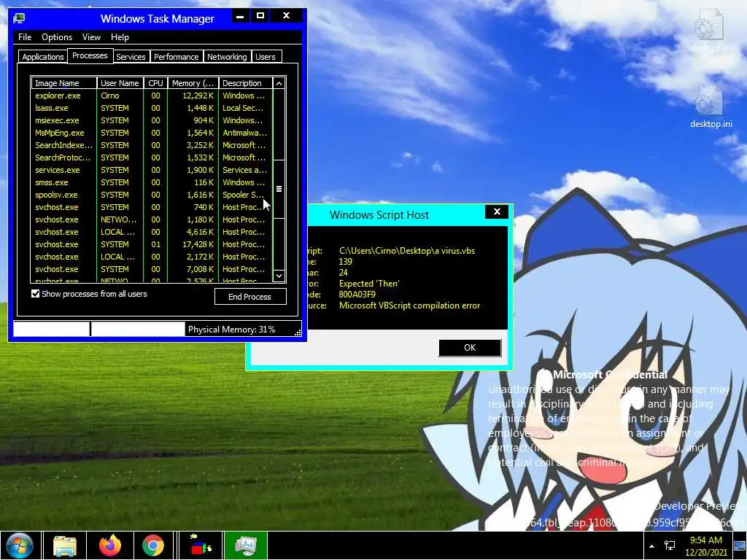This screenshot has height=560, width=747.
Task: Click the process list scroll down arrow
Action: (279, 276)
